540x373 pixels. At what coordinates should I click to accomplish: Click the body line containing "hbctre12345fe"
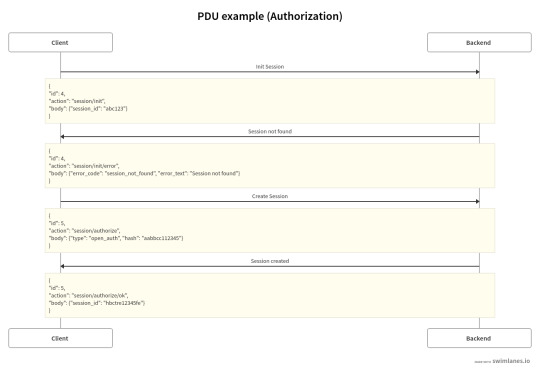[97, 303]
